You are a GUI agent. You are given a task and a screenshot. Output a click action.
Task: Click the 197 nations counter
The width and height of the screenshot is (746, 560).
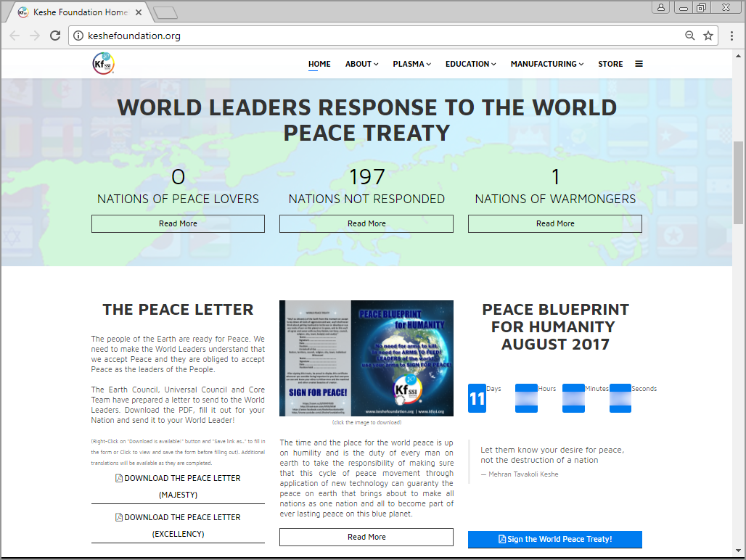click(366, 177)
